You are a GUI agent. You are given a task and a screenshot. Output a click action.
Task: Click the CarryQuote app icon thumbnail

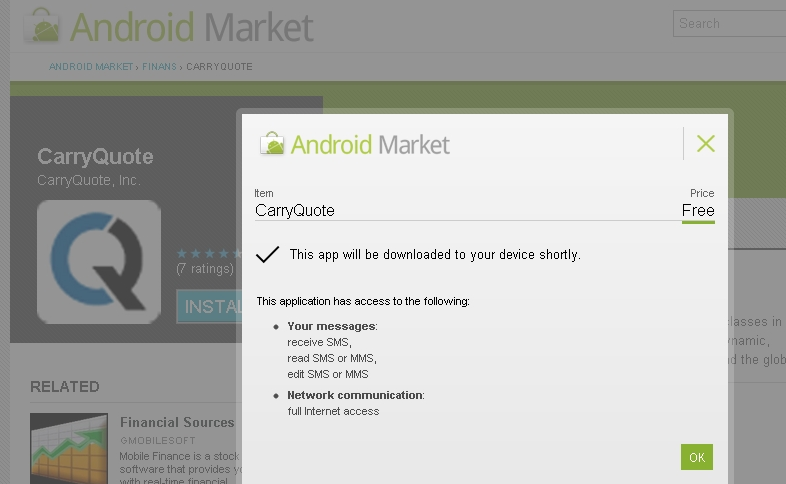[x=99, y=262]
